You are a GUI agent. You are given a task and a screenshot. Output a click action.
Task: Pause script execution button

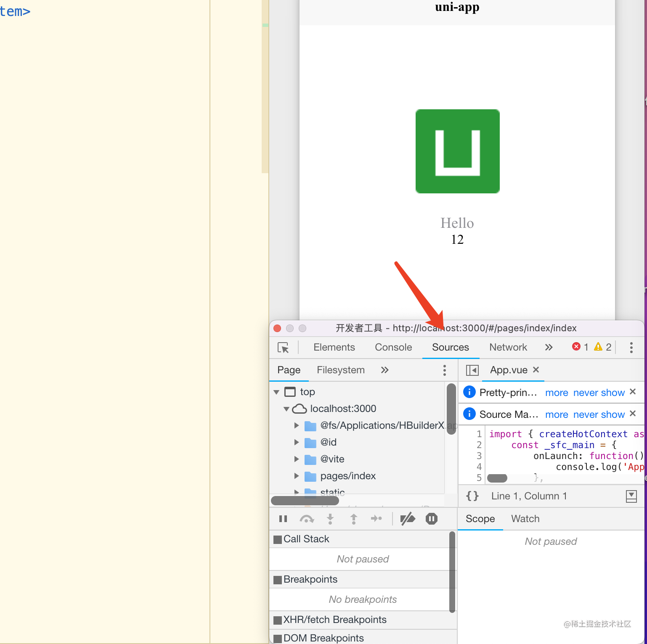tap(283, 519)
